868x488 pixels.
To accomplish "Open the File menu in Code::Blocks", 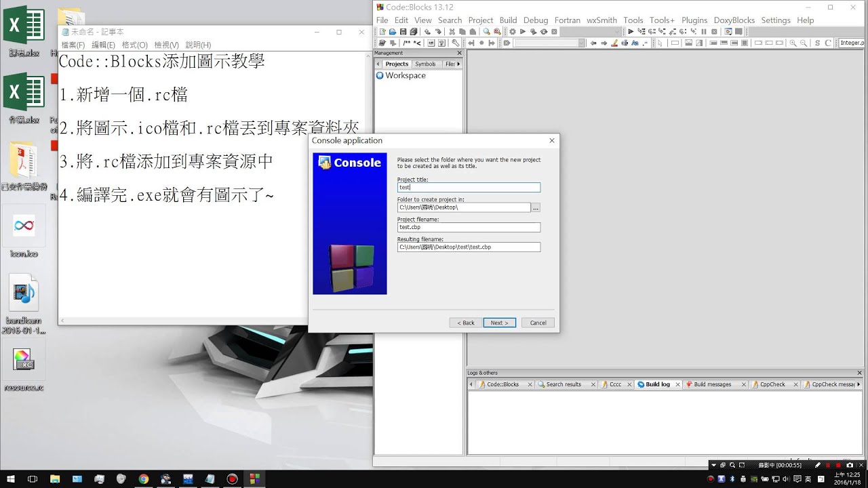I will pos(382,20).
